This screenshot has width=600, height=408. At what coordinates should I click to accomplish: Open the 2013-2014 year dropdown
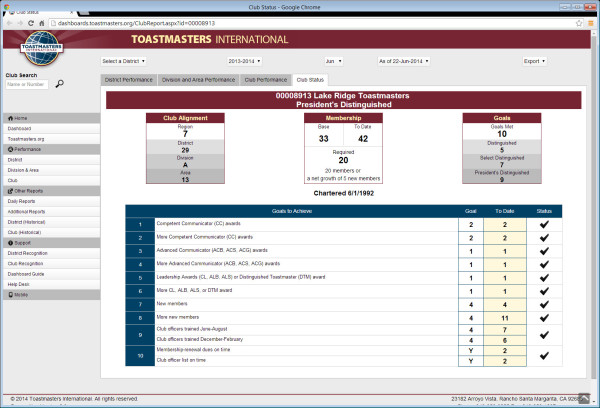click(244, 61)
